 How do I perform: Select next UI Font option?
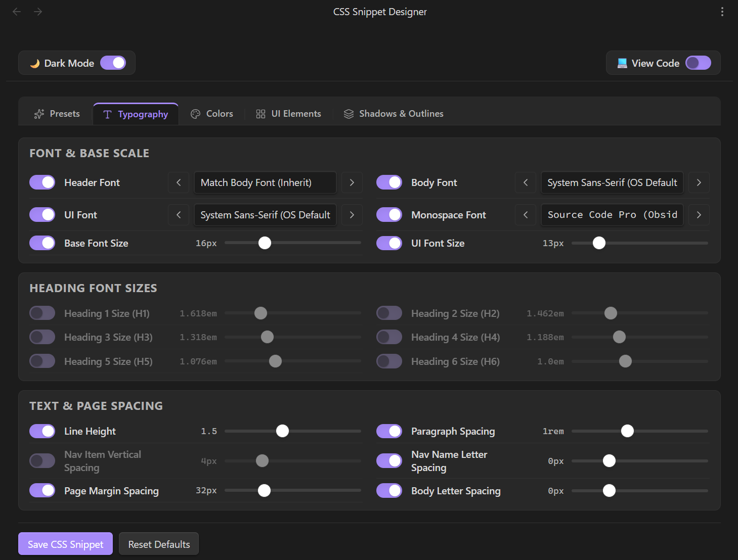(x=352, y=215)
